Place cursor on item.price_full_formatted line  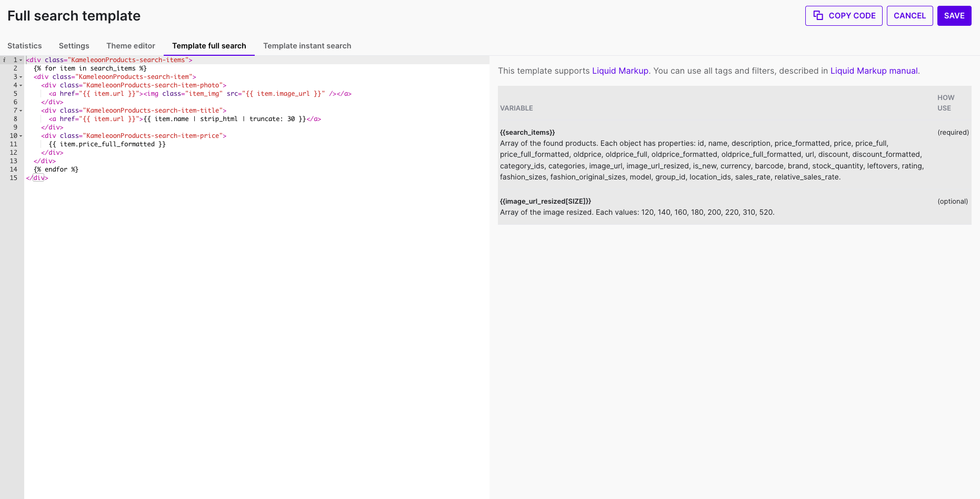[x=107, y=144]
